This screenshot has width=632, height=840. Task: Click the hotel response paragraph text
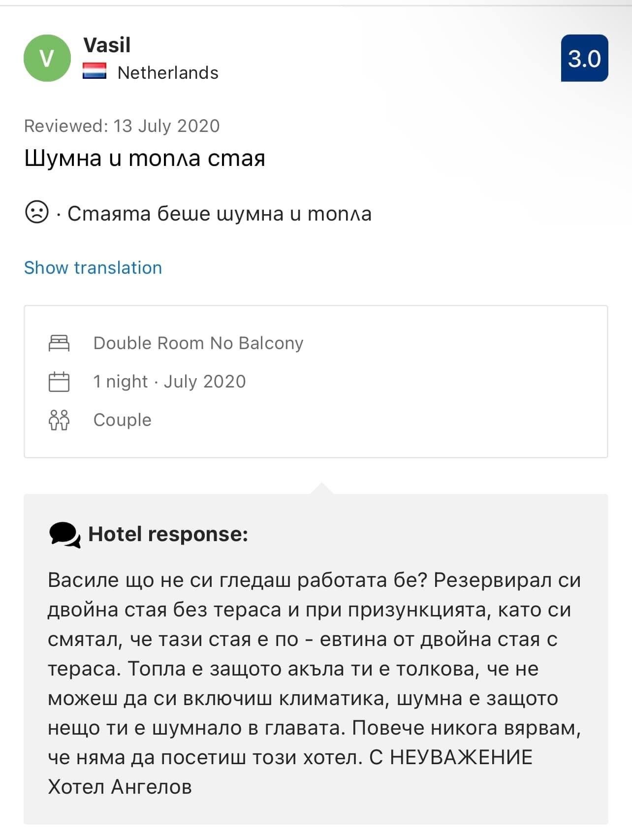pos(315,669)
